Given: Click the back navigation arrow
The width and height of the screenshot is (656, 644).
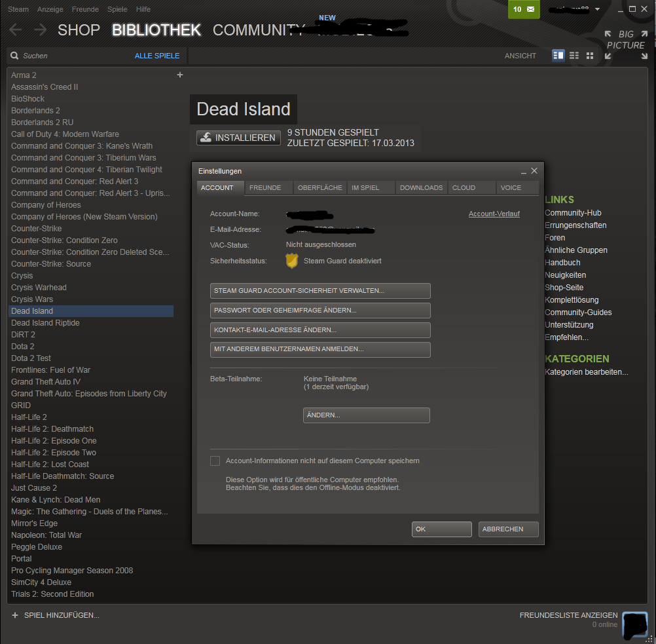Looking at the screenshot, I should coord(16,29).
